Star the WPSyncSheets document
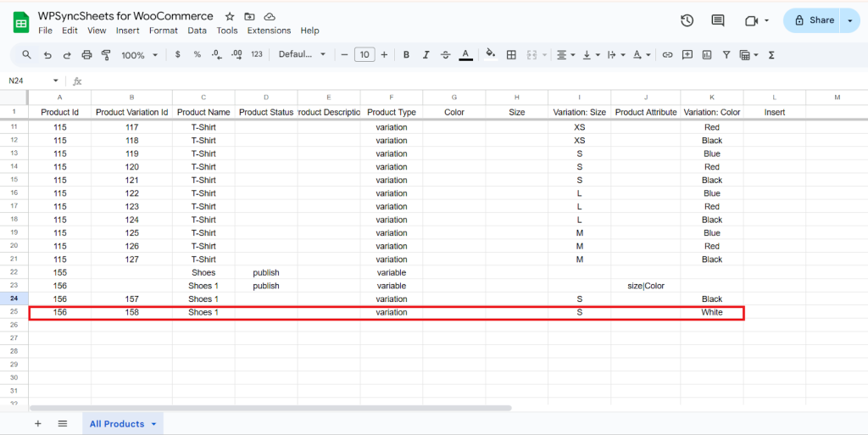This screenshot has width=868, height=435. click(230, 17)
